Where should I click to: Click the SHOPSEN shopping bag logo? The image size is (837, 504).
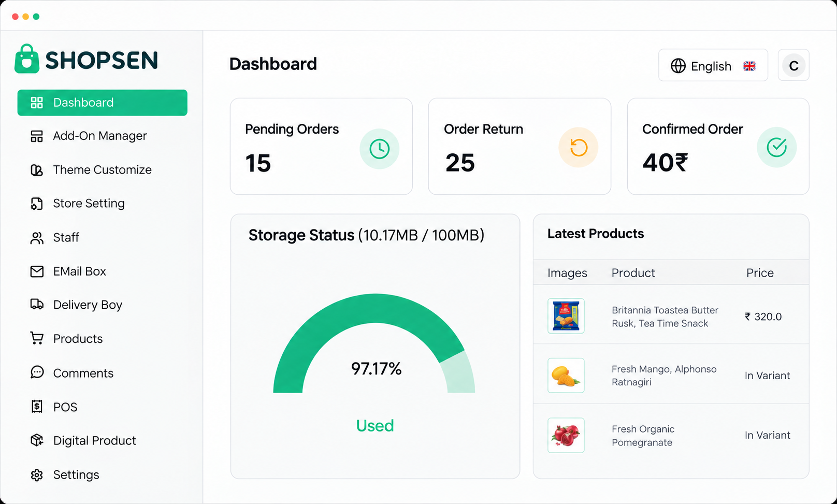[x=27, y=59]
